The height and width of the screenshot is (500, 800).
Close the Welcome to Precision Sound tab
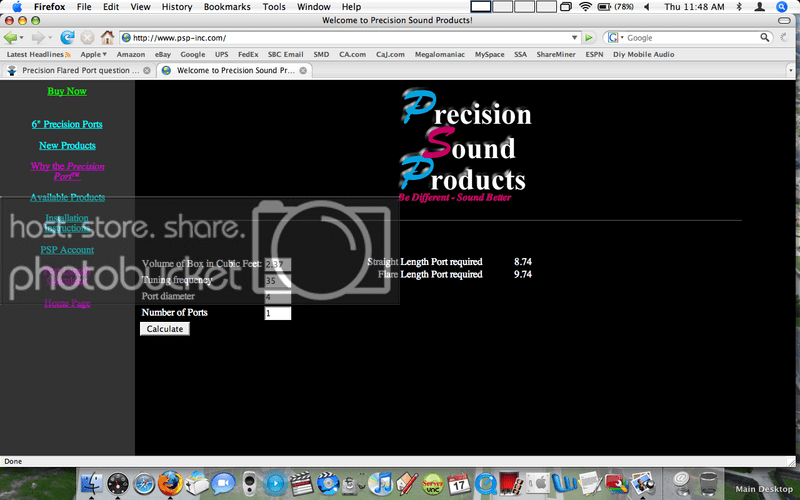coord(303,70)
